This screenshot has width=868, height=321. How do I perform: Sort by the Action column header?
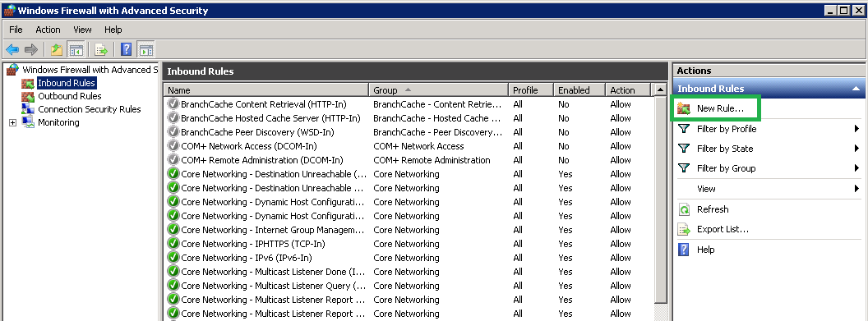click(x=629, y=90)
